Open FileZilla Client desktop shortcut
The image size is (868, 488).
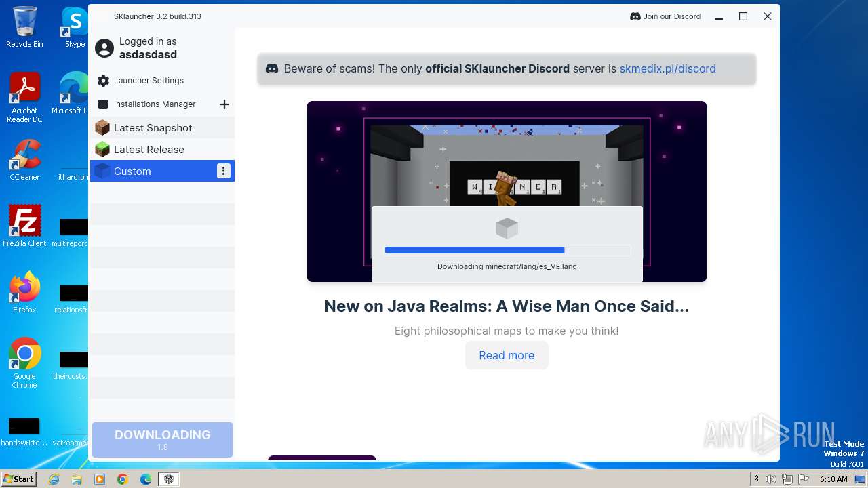click(24, 226)
